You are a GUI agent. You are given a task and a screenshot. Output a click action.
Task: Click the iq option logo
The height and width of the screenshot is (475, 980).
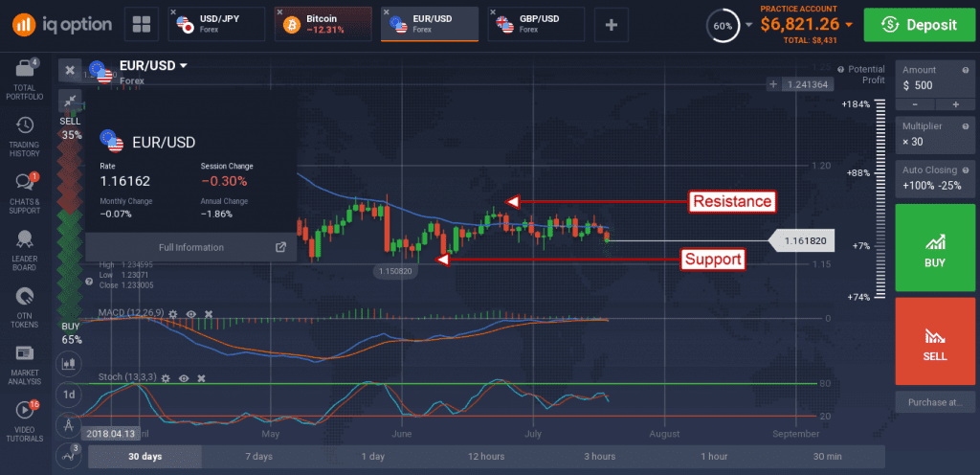62,24
